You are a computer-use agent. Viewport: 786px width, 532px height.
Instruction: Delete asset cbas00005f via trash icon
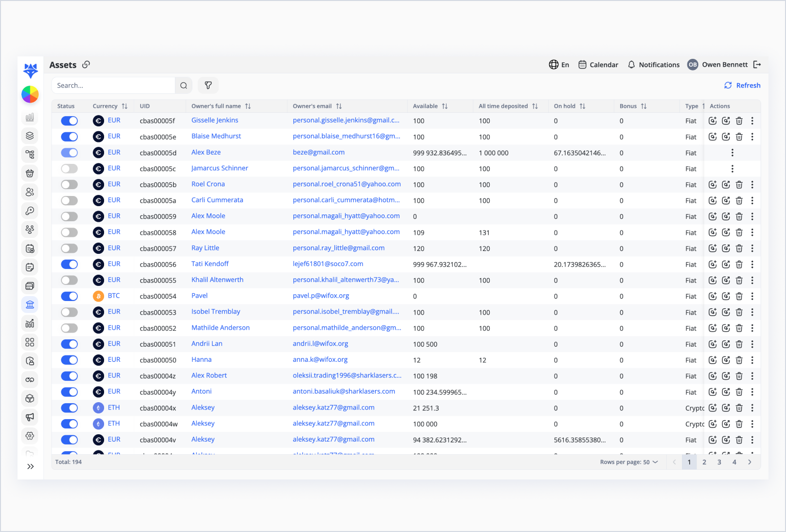coord(739,121)
